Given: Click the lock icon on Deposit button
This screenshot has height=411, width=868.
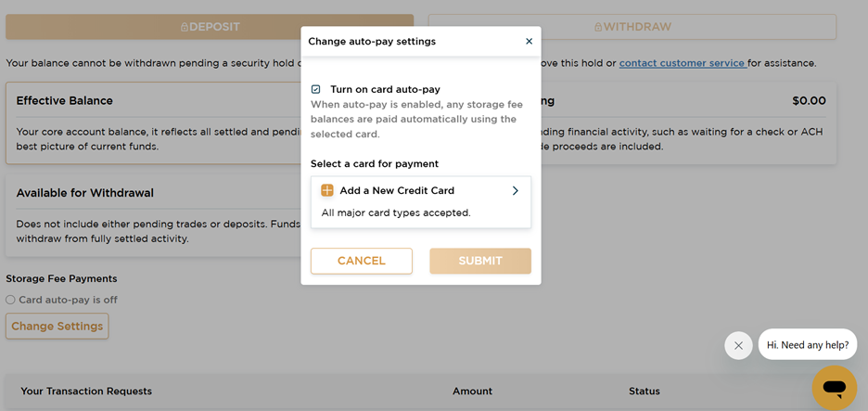Looking at the screenshot, I should (185, 27).
